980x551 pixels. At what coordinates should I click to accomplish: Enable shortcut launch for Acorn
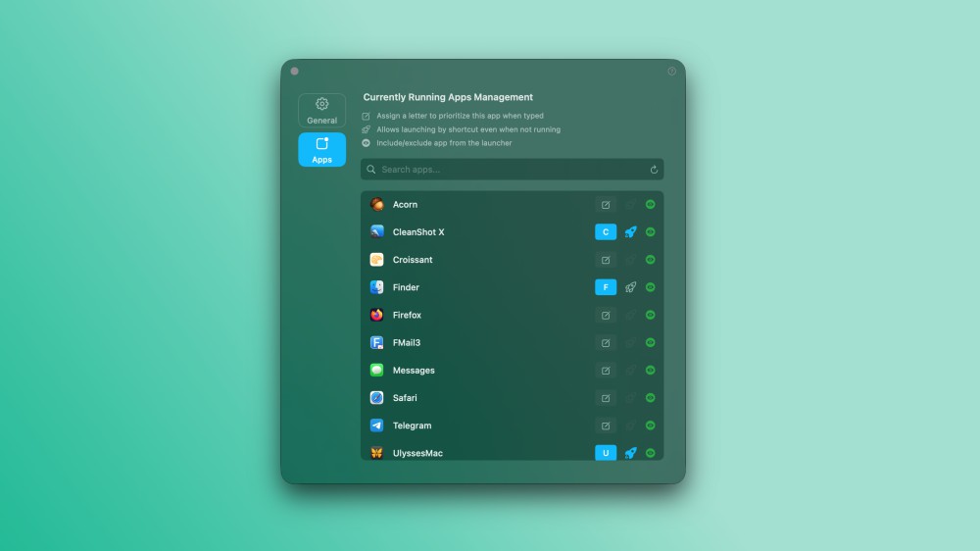coord(630,205)
